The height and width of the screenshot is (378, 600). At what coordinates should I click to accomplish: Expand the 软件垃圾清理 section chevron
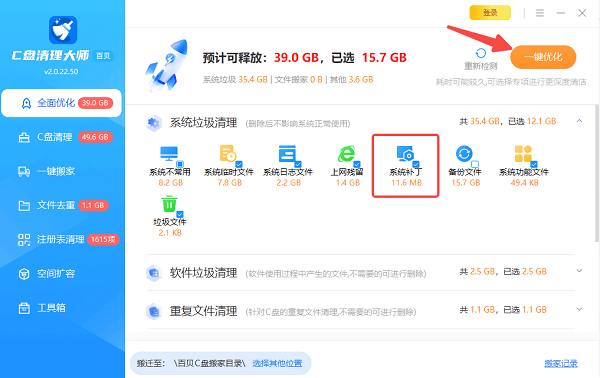pos(579,271)
